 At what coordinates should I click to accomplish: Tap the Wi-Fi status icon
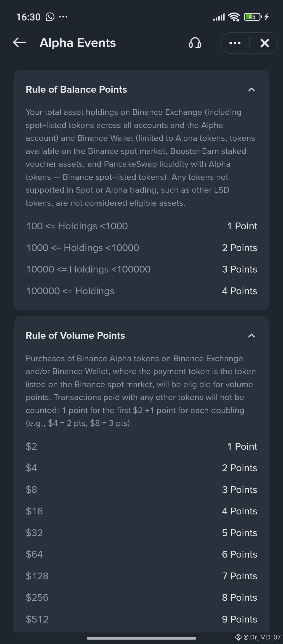click(234, 17)
